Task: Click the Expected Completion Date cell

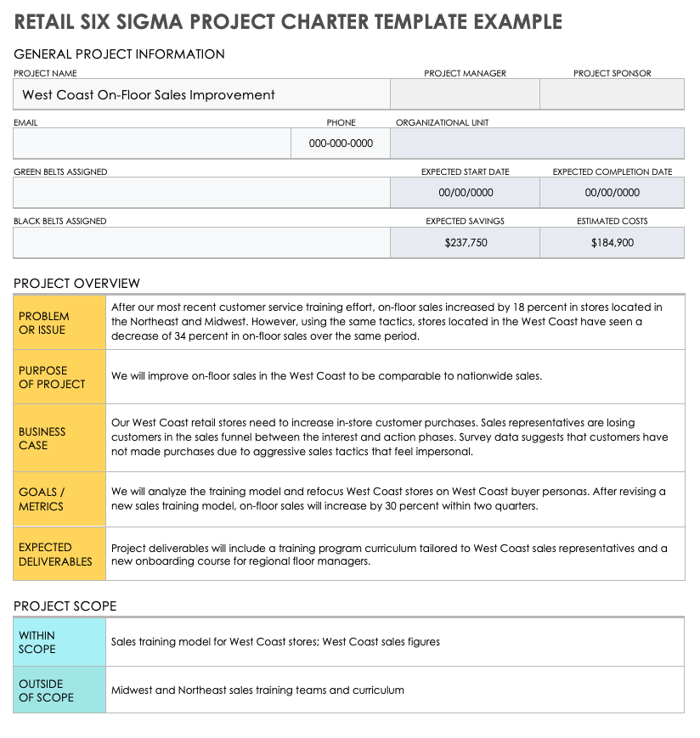Action: tap(612, 193)
